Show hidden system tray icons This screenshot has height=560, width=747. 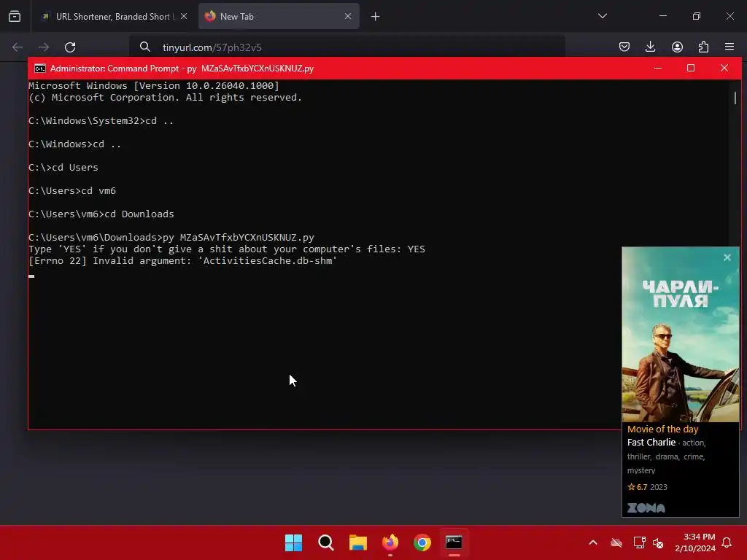click(x=593, y=542)
